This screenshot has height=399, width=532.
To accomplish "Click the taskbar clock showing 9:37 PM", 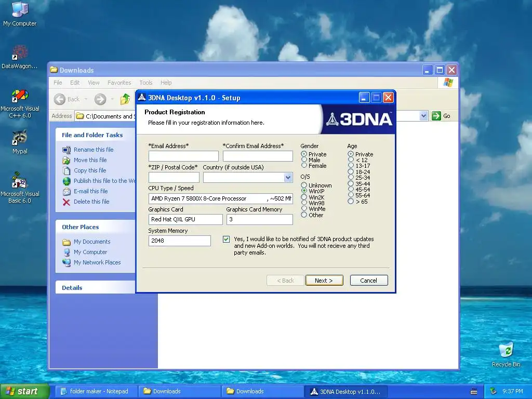I will [x=513, y=391].
